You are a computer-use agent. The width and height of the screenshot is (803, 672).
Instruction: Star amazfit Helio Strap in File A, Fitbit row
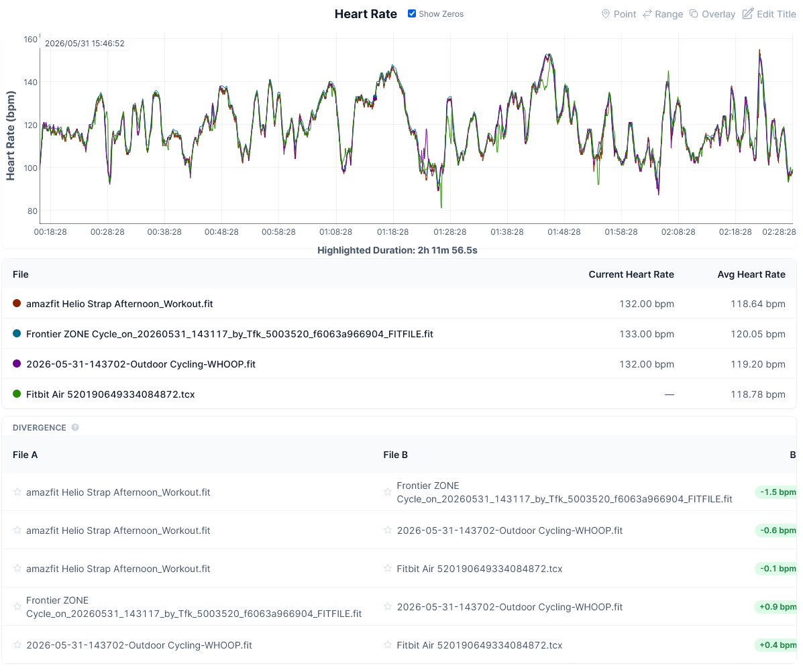[x=17, y=569]
